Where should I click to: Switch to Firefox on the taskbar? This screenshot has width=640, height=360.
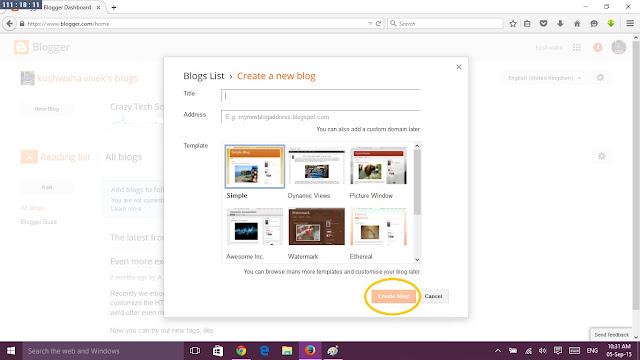tap(310, 351)
